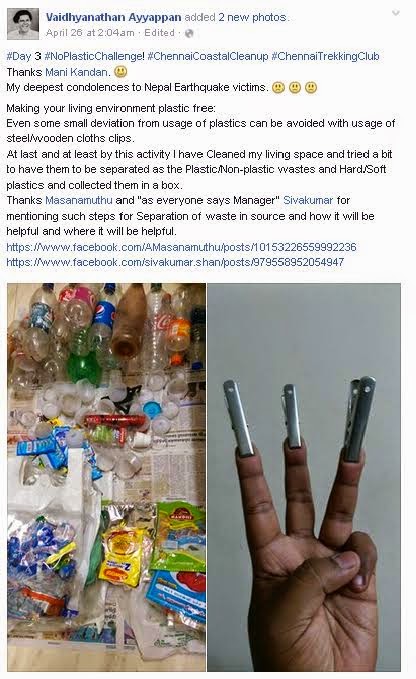Viewport: 416px width, 679px height.
Task: Click the smiley emoji after Mani Kandan
Action: (121, 71)
